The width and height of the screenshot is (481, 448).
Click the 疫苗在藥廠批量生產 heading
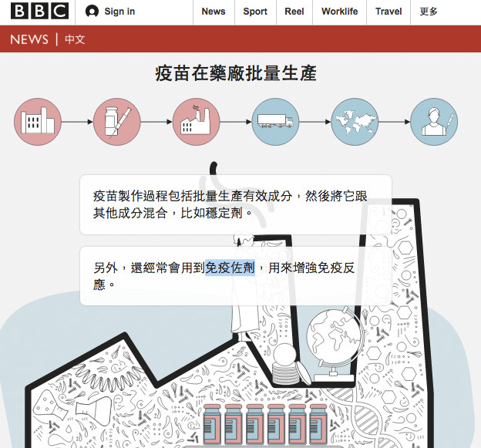pos(236,74)
